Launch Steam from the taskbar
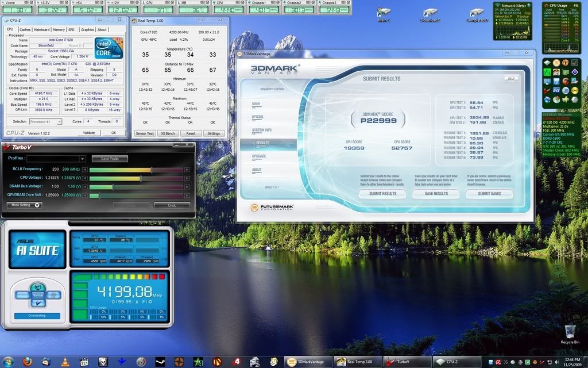This screenshot has width=588, height=368. pyautogui.click(x=160, y=362)
